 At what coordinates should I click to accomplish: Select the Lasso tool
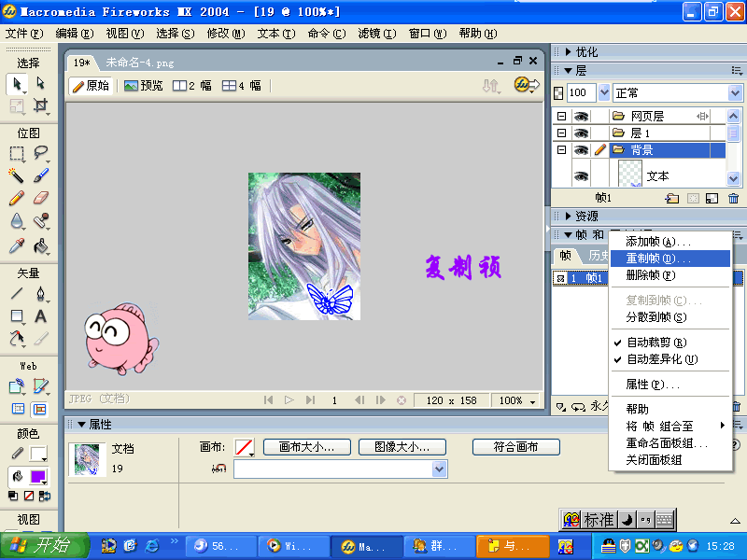point(40,153)
